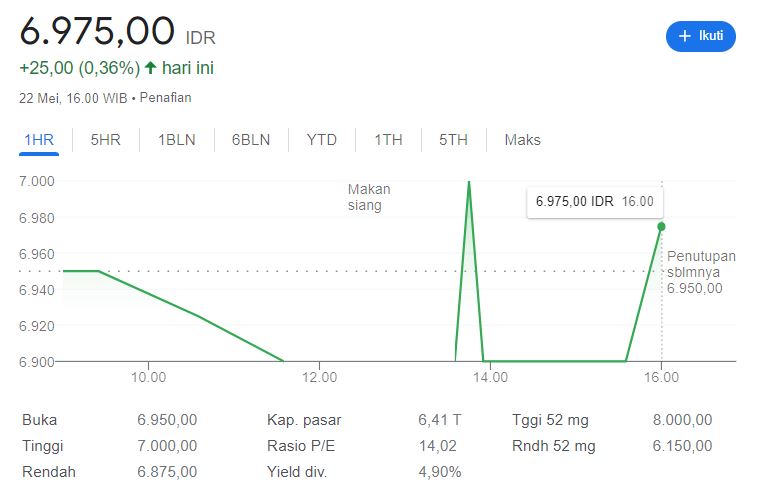Click the green data point at 16.00
This screenshot has width=777, height=500.
661,226
